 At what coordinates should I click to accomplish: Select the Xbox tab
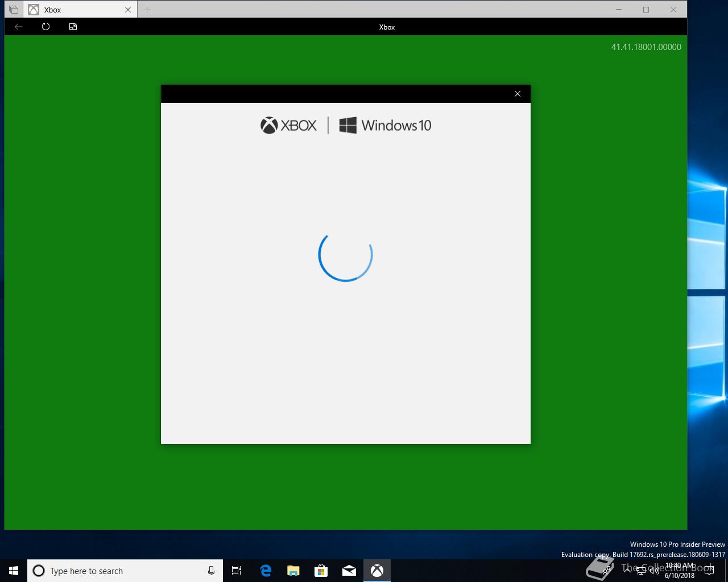(80, 10)
